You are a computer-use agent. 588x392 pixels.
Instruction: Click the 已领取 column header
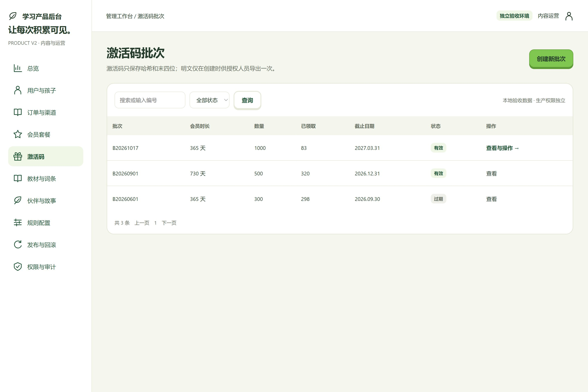[x=308, y=126]
